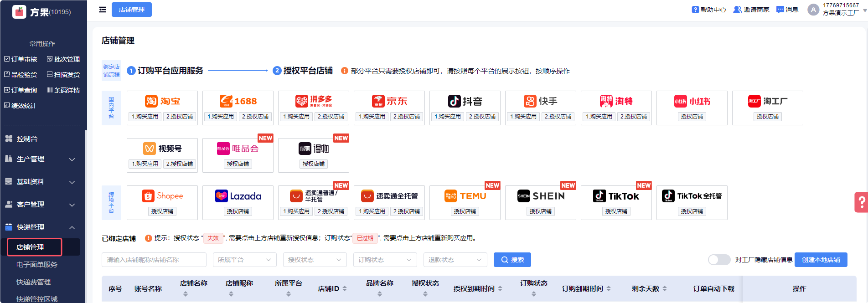868x303 pixels.
Task: Click the Taobao platform logo
Action: pos(162,101)
